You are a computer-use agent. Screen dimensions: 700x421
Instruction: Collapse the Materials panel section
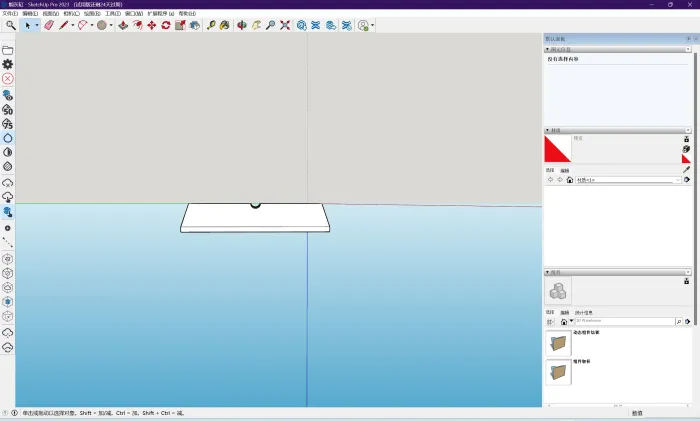point(548,130)
